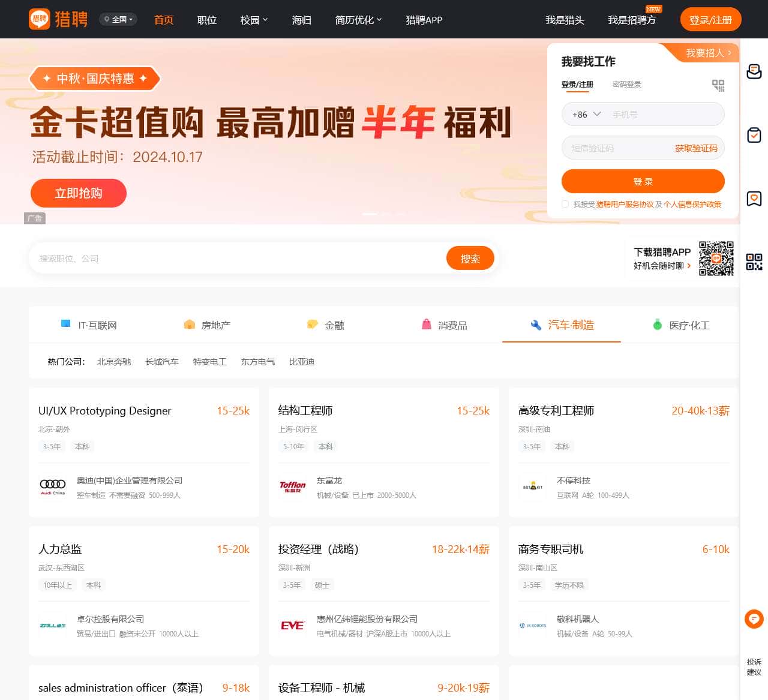Click 奥迪(中国)企业管理有限公司 company name

tap(130, 480)
